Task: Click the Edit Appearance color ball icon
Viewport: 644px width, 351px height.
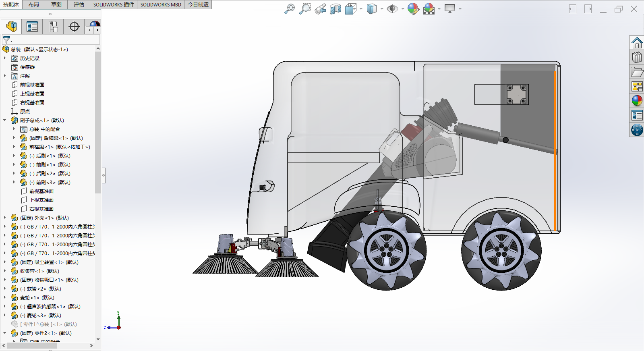Action: click(x=413, y=9)
